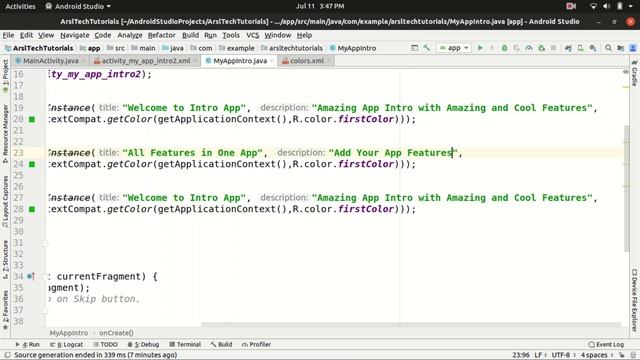Click override gutter icon on line 34

tap(31, 276)
